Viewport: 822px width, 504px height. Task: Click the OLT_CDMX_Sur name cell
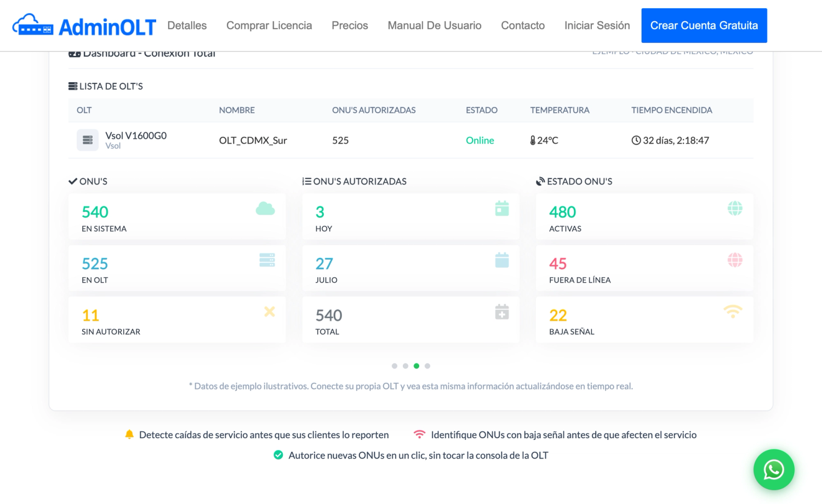pyautogui.click(x=253, y=140)
